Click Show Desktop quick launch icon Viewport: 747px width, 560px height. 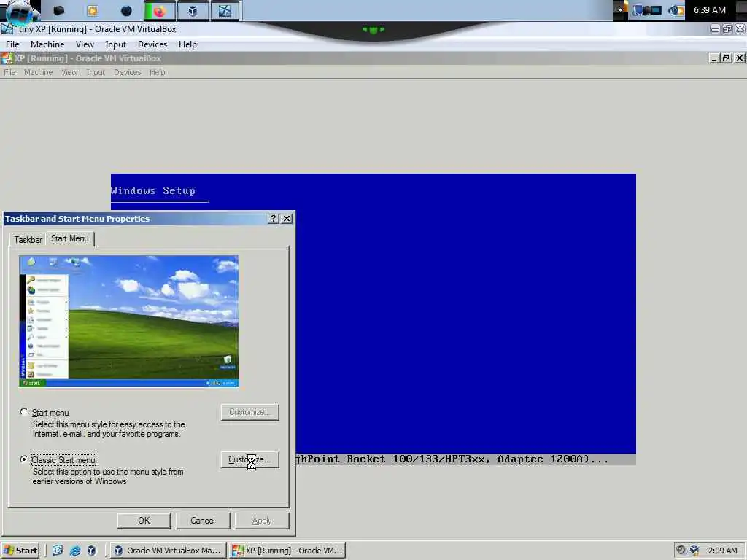[58, 551]
